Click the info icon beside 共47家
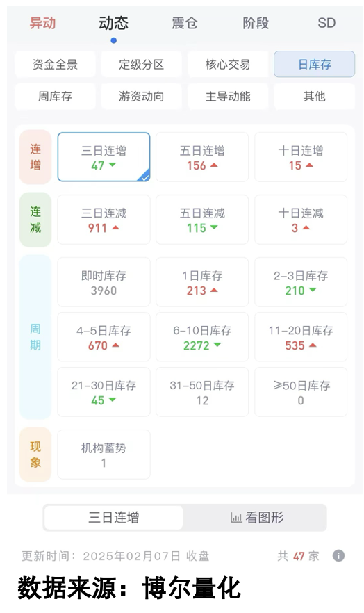Screen dimensions: 364x613 tap(338, 555)
